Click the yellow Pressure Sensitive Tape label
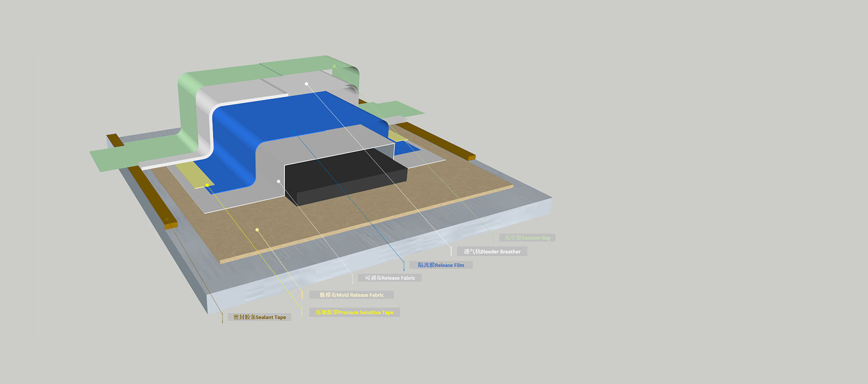The width and height of the screenshot is (868, 384). click(354, 312)
